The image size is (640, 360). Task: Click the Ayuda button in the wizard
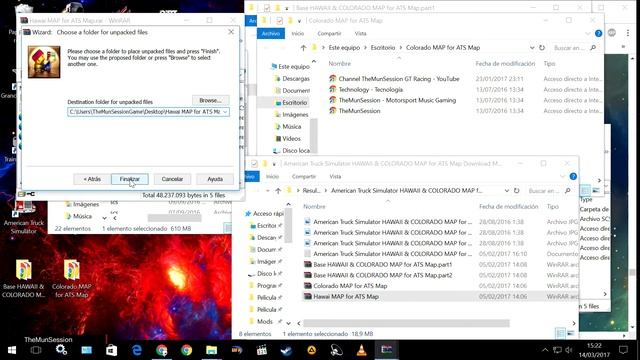pyautogui.click(x=215, y=179)
